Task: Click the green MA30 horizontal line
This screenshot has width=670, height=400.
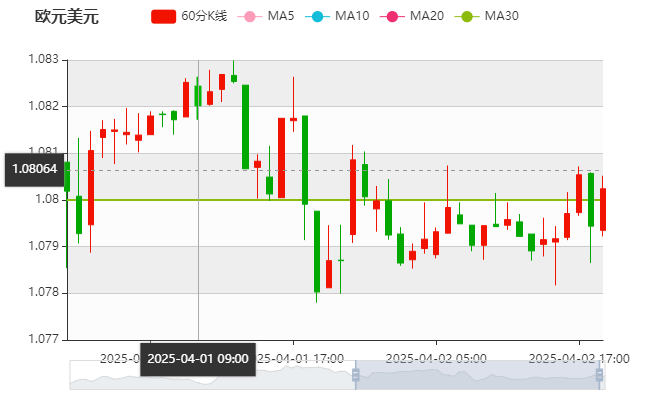Action: pyautogui.click(x=450, y=200)
